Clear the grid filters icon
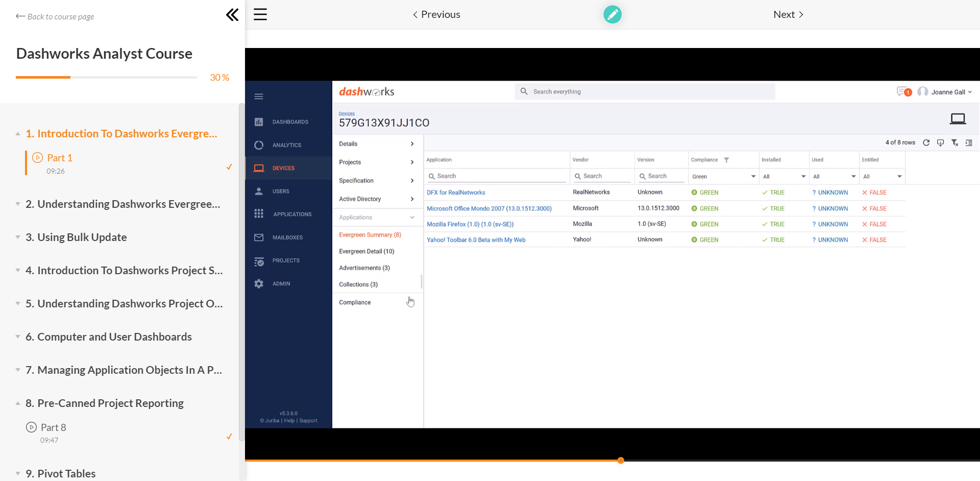The height and width of the screenshot is (481, 980). (x=954, y=143)
